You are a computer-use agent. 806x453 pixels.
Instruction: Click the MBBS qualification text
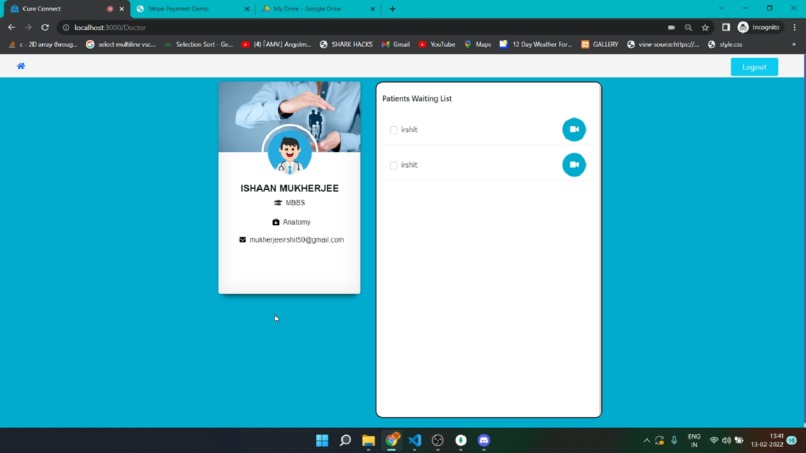click(295, 203)
